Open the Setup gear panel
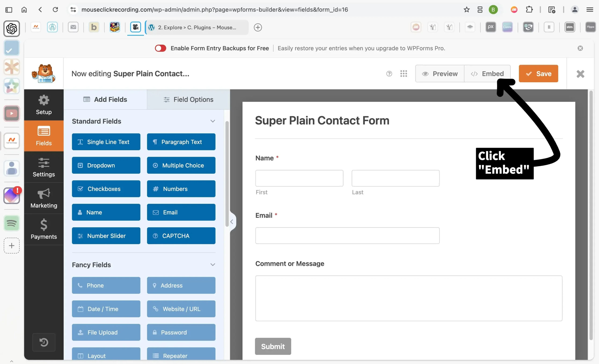This screenshot has width=599, height=364. tap(44, 105)
